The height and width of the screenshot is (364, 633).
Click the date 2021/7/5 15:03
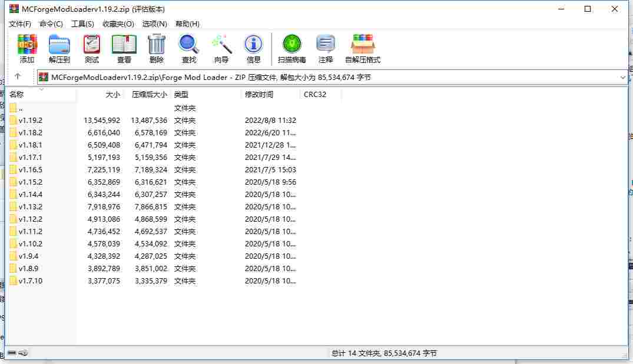point(270,170)
